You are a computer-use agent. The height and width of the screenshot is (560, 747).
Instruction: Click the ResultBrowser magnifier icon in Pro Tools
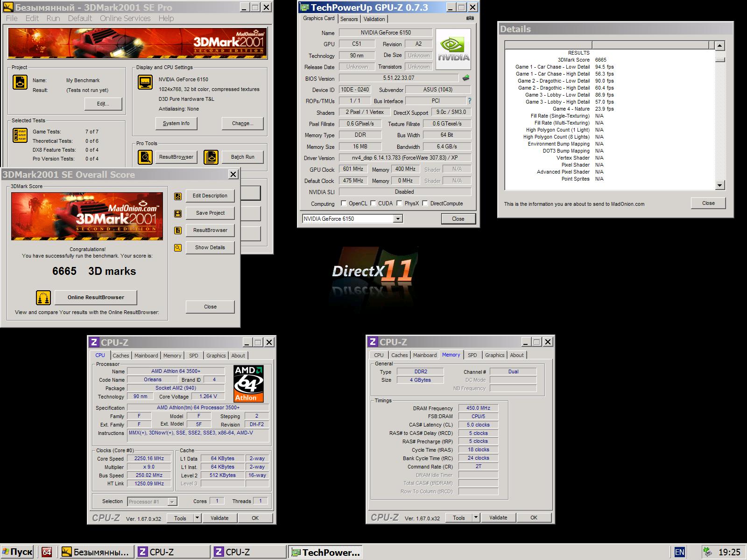point(145,157)
